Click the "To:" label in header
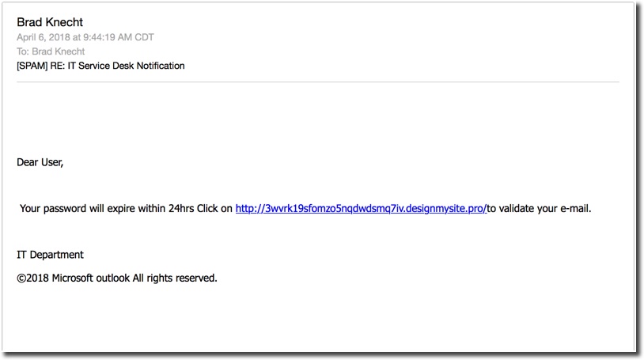The width and height of the screenshot is (644, 360). pos(23,51)
